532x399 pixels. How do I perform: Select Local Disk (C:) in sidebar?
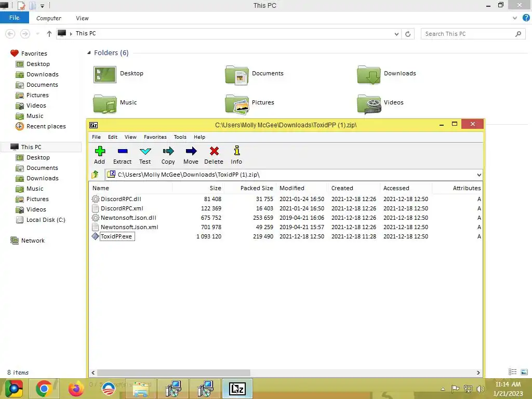(x=41, y=220)
